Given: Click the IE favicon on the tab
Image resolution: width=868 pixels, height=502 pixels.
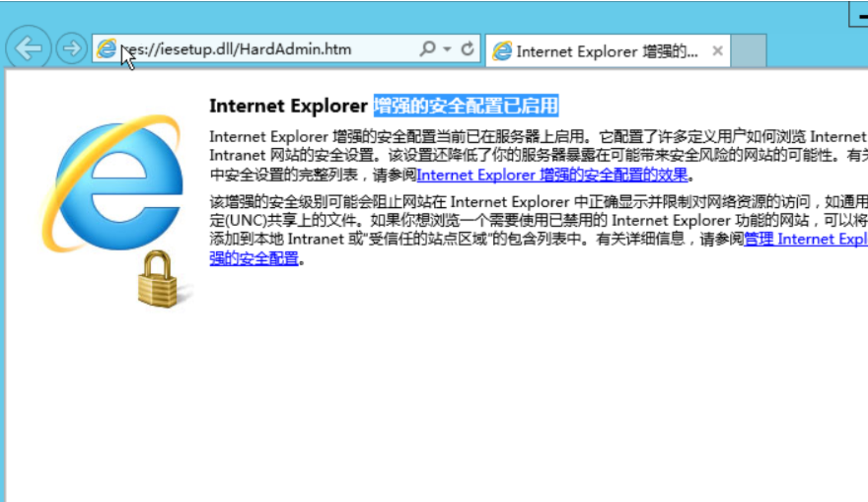Looking at the screenshot, I should tap(502, 51).
